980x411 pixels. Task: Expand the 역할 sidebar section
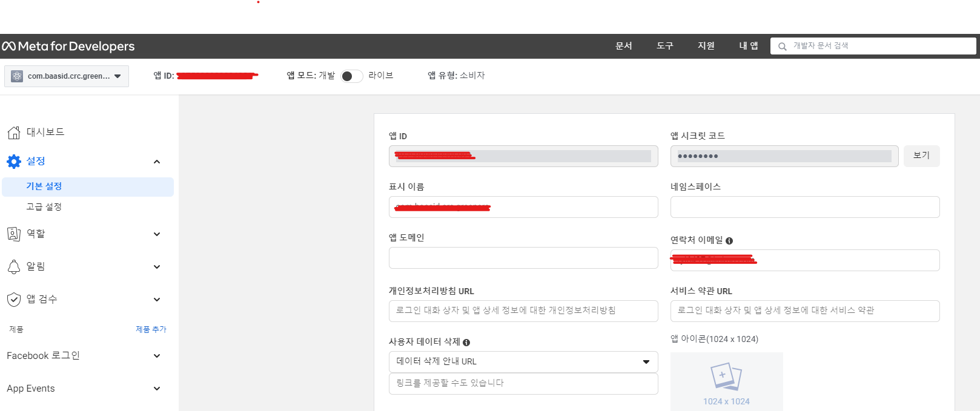tap(157, 234)
